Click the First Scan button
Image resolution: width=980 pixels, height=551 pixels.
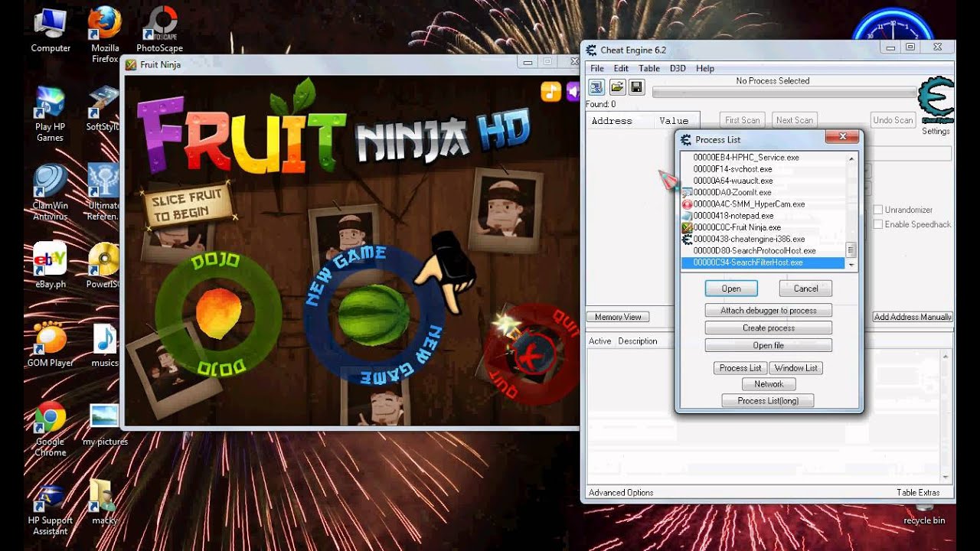[742, 120]
